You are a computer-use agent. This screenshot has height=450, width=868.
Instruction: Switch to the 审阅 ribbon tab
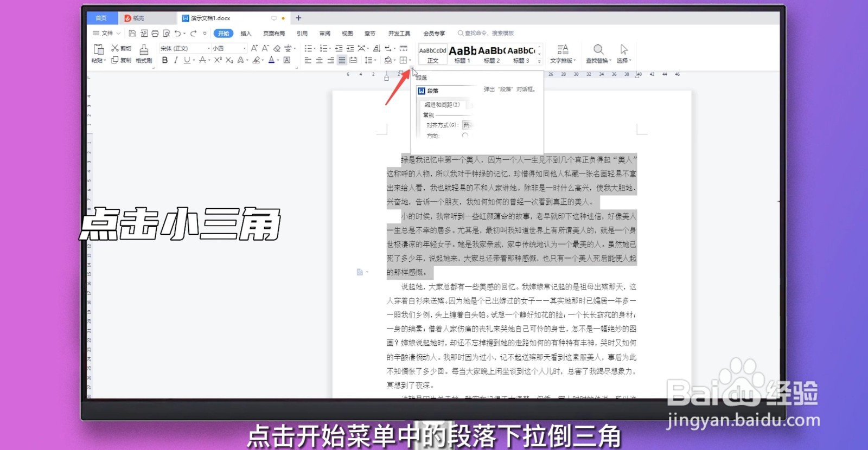[x=325, y=33]
